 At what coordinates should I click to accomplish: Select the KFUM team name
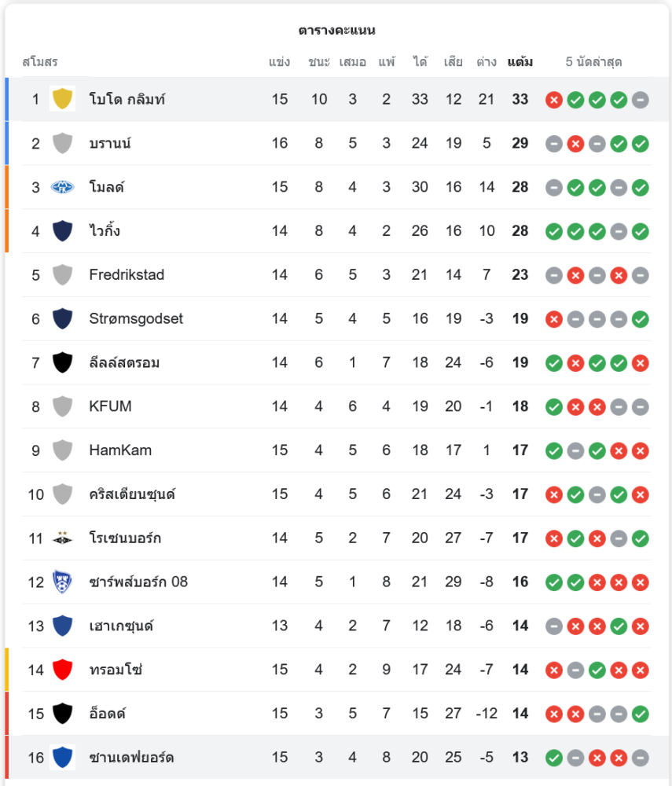110,406
